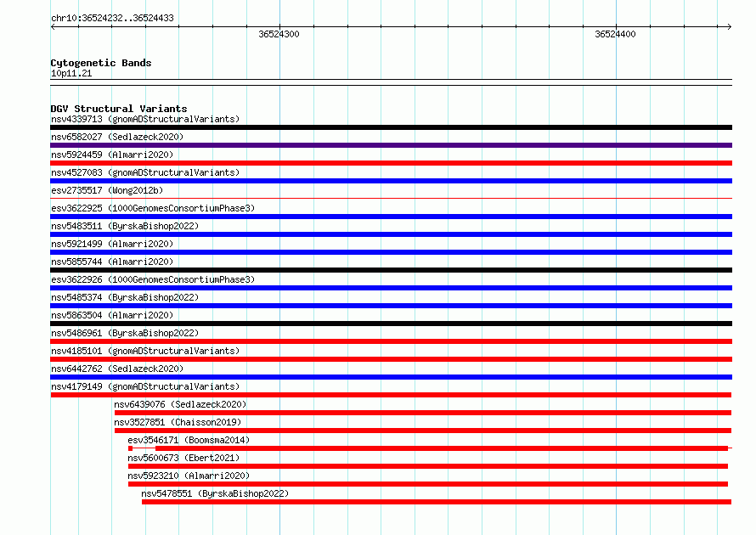Open the nsv5855744 (Almarri2020) label
Screen dimensions: 756x535
(x=112, y=262)
